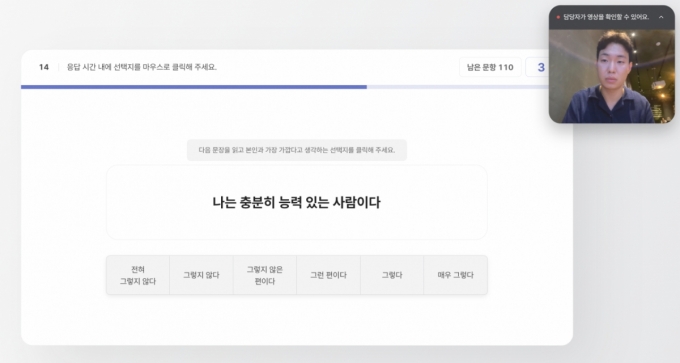
Task: Click the '담당자가 영상을 확인할 수 있어요.' notice
Action: [606, 17]
